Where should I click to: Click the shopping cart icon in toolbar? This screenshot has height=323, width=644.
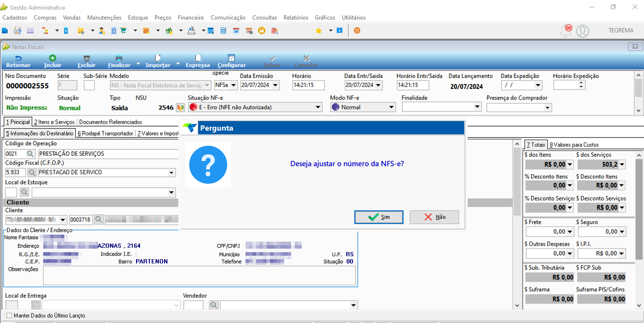[123, 31]
